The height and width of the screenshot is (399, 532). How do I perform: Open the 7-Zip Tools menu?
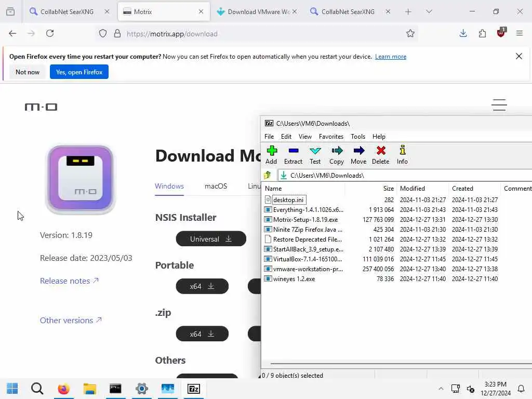coord(358,137)
